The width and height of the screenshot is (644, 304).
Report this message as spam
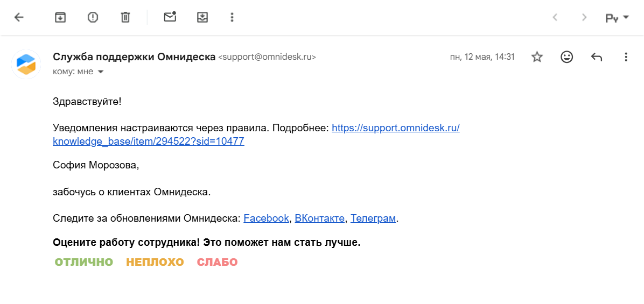pos(93,17)
